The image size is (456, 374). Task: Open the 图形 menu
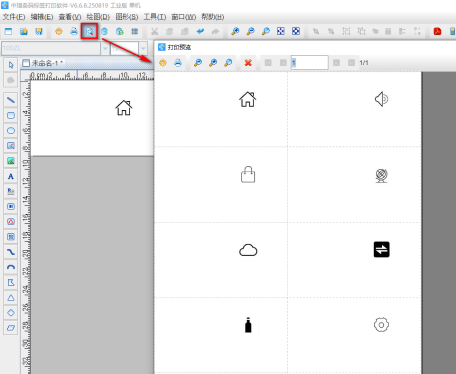pyautogui.click(x=127, y=17)
